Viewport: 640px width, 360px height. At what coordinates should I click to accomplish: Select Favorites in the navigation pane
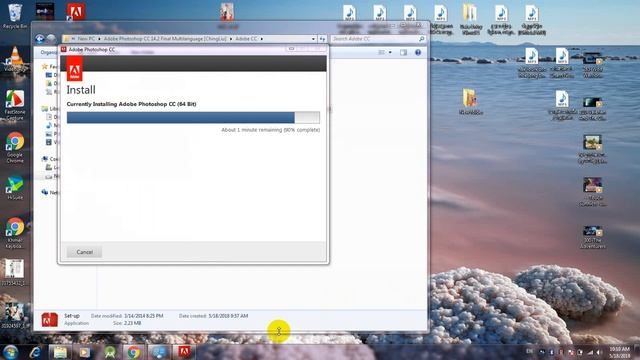tap(50, 66)
